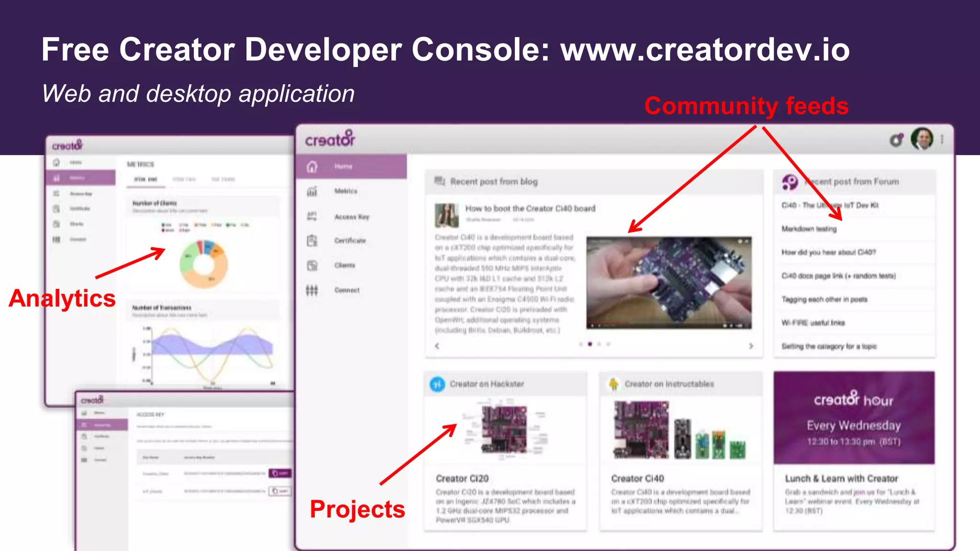980x551 pixels.
Task: Click highlighted Access Key item in Access Key window
Action: point(102,425)
